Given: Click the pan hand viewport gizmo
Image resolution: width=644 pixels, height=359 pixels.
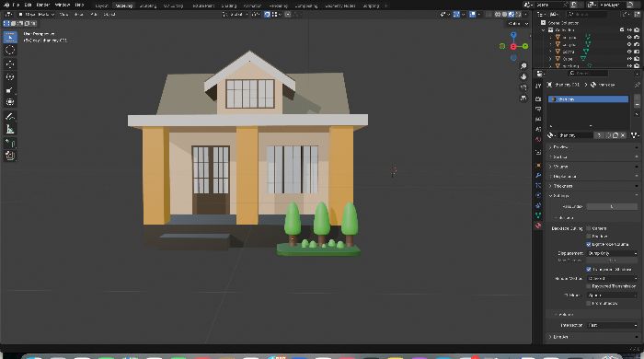Looking at the screenshot, I should point(523,76).
